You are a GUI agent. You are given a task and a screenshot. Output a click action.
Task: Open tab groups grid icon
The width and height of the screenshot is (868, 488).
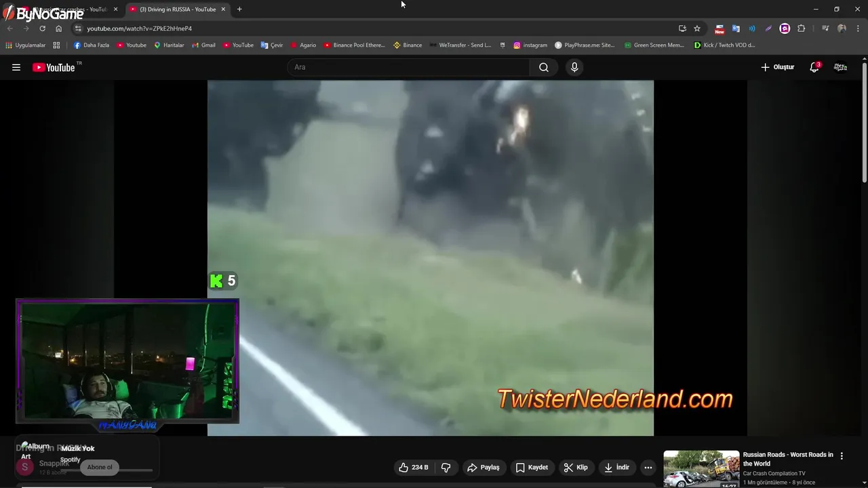tap(56, 45)
